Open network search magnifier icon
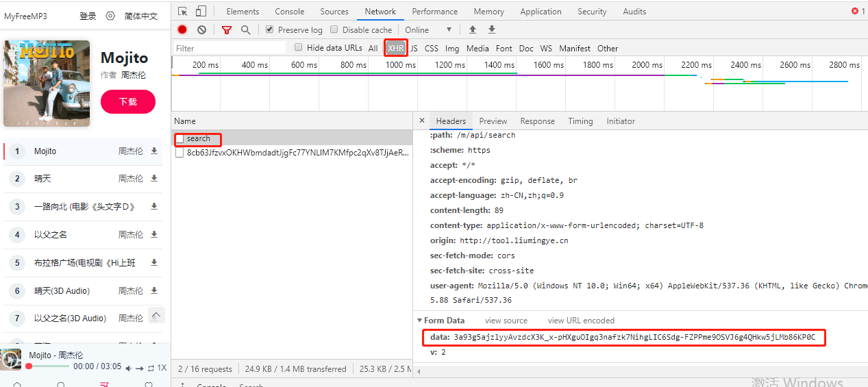 (x=245, y=29)
